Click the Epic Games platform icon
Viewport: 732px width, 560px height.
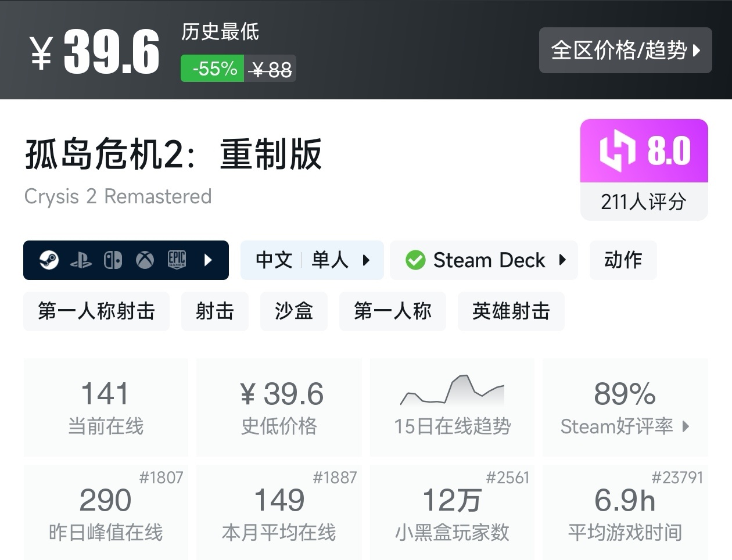(177, 260)
